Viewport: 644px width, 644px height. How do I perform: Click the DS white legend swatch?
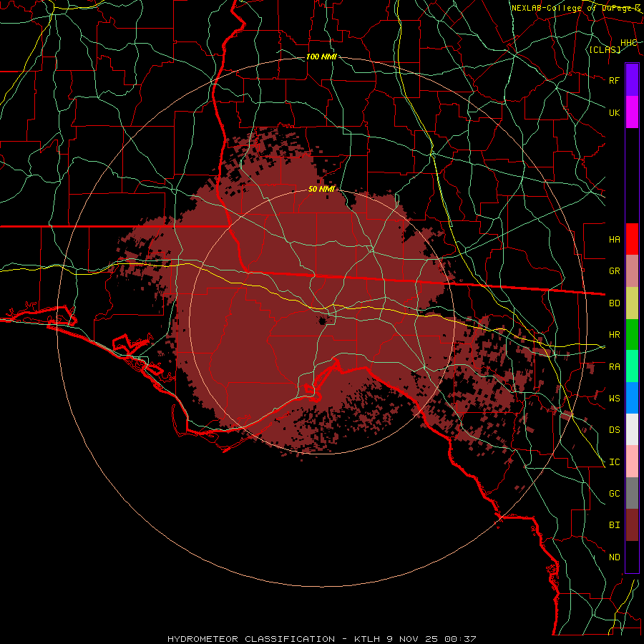632,429
